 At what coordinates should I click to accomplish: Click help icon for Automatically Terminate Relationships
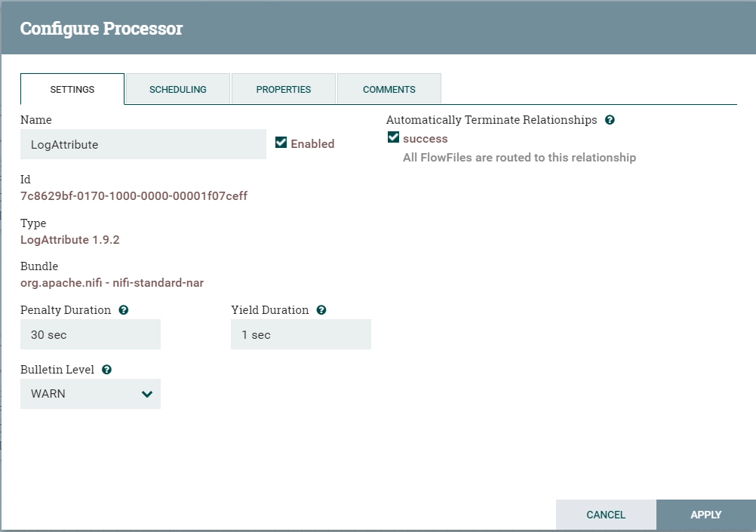[610, 120]
